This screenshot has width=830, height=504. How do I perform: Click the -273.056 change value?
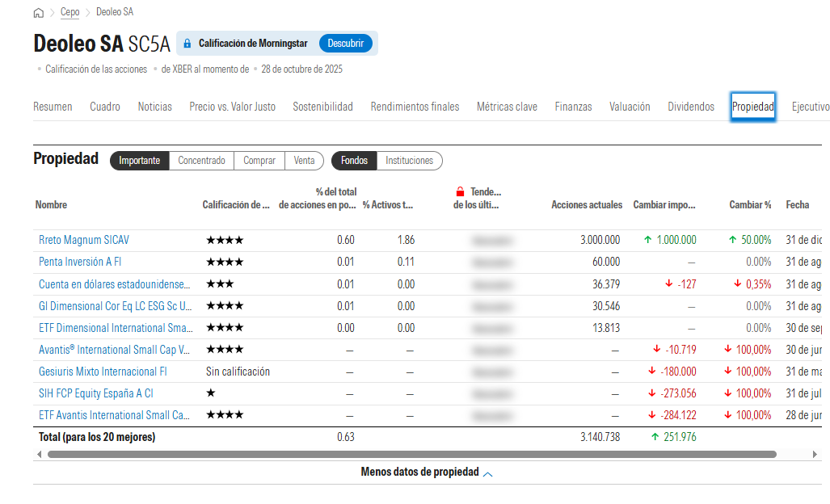click(x=678, y=393)
